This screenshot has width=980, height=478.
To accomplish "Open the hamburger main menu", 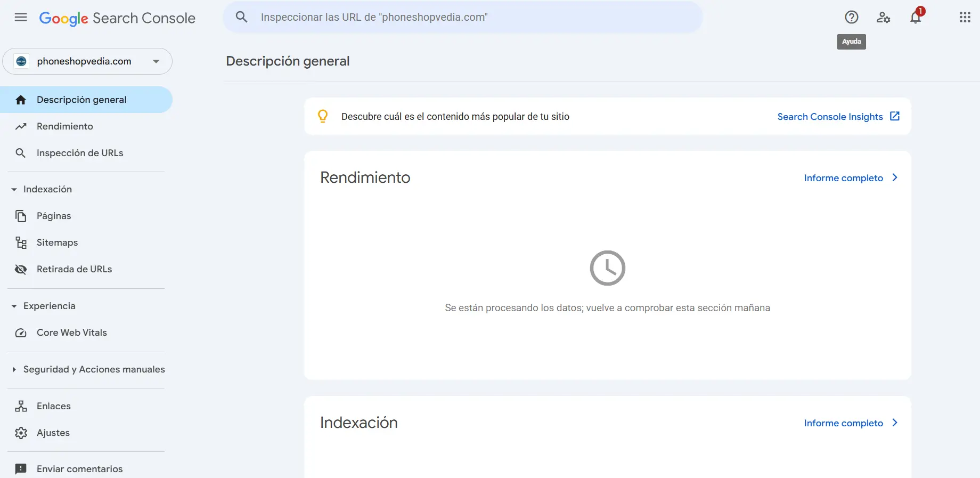I will pyautogui.click(x=21, y=18).
